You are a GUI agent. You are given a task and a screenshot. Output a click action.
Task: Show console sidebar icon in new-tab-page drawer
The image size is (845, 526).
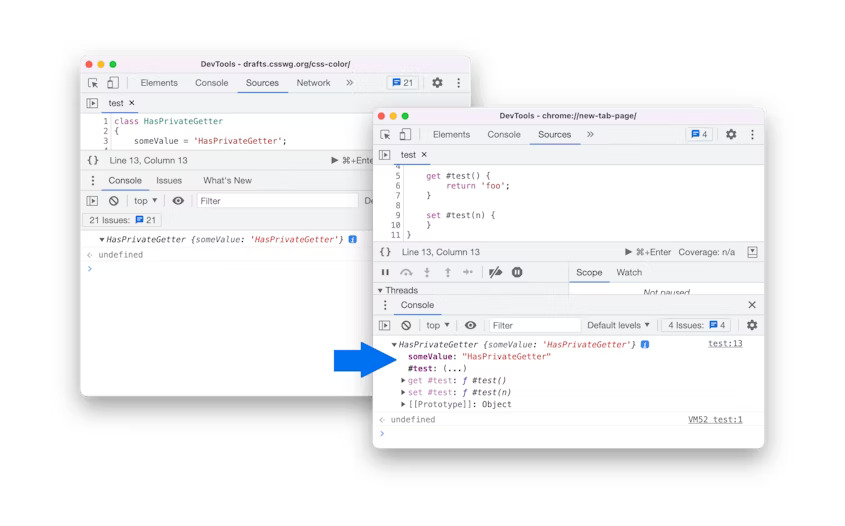(384, 326)
